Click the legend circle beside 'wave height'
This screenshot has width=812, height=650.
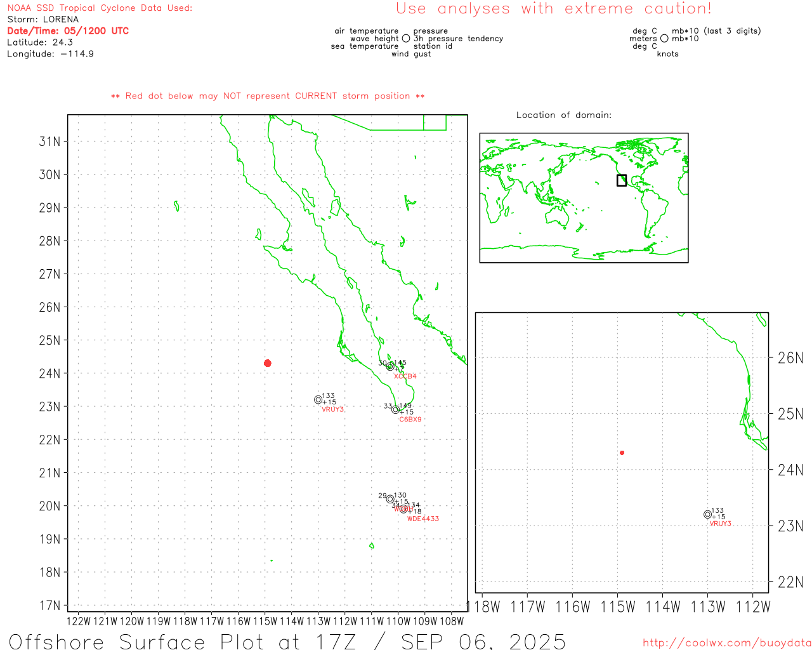pos(406,38)
